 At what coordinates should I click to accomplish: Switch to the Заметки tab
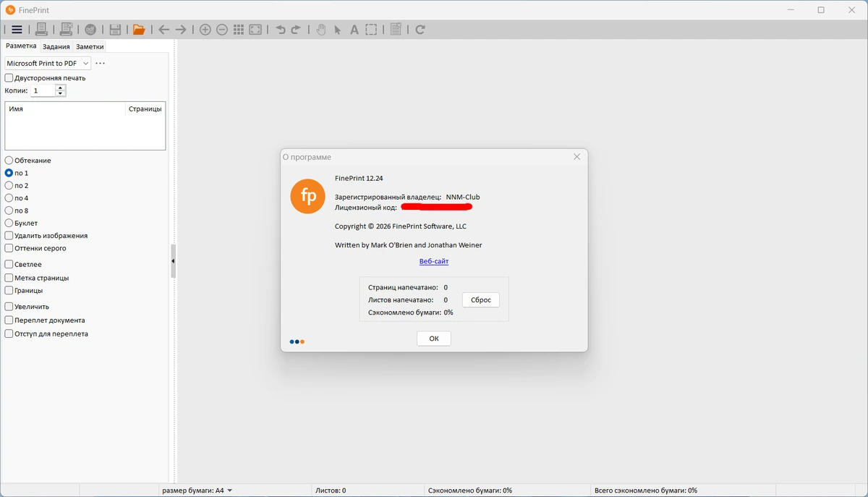(90, 46)
